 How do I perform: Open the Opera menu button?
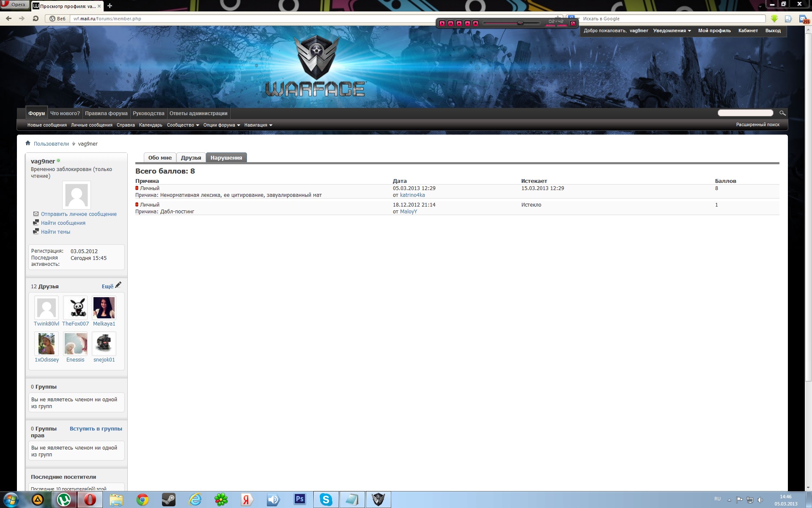coord(15,5)
